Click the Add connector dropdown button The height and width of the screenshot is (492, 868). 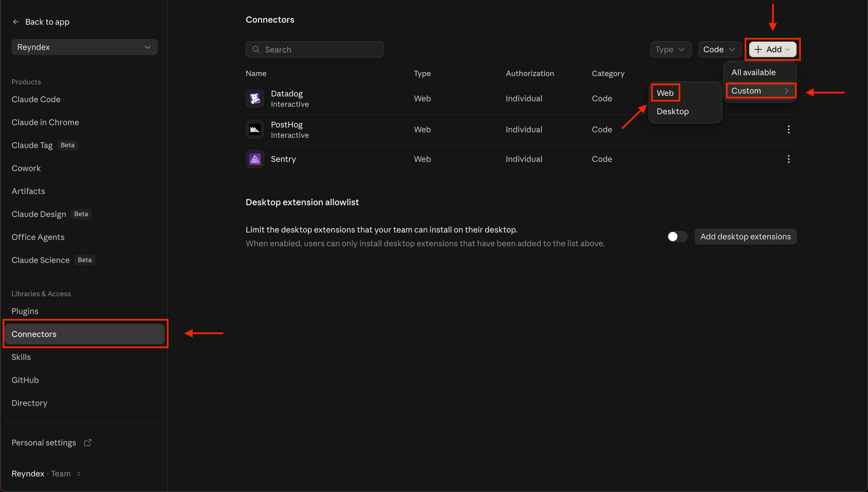(x=772, y=50)
